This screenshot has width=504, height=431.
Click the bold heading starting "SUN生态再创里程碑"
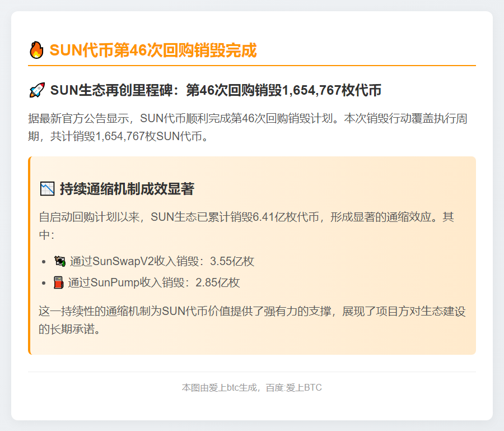216,90
